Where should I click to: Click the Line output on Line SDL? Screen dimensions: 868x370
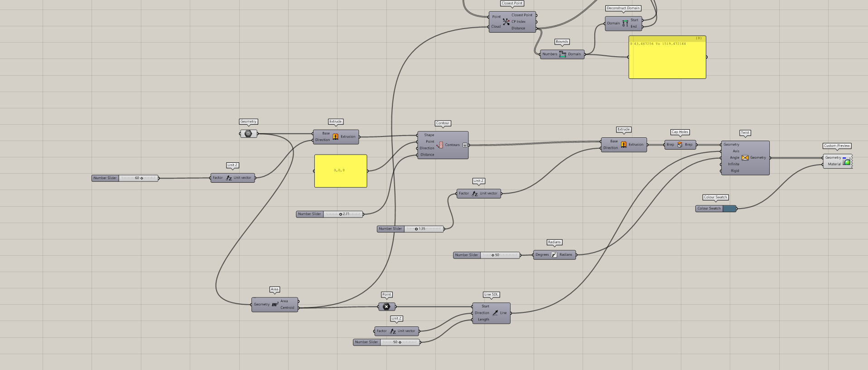click(503, 313)
